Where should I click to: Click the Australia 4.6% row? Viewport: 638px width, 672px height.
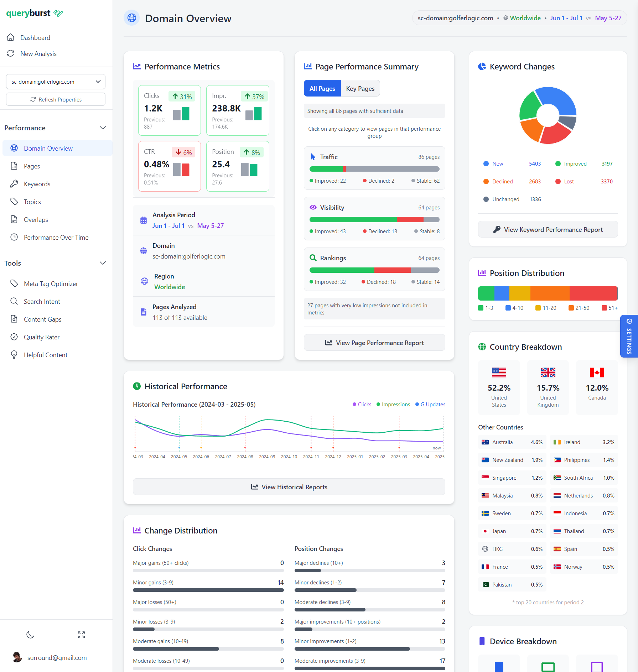tap(512, 442)
